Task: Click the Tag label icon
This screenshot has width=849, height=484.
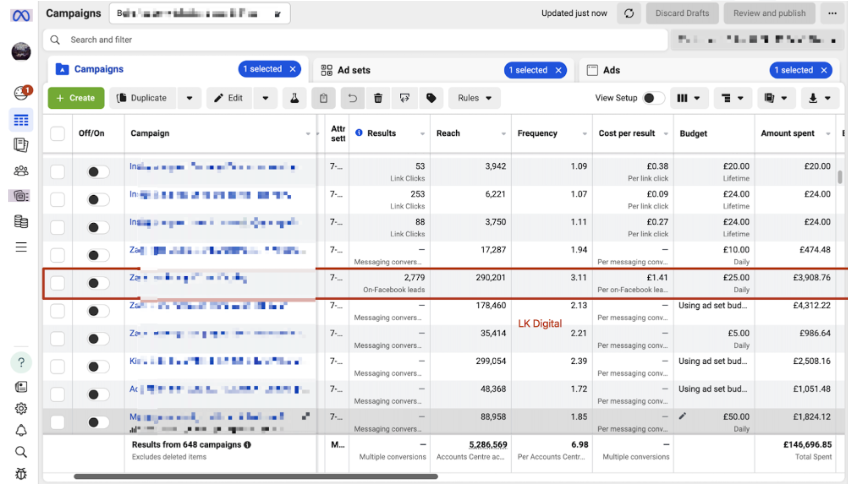Action: pyautogui.click(x=431, y=98)
